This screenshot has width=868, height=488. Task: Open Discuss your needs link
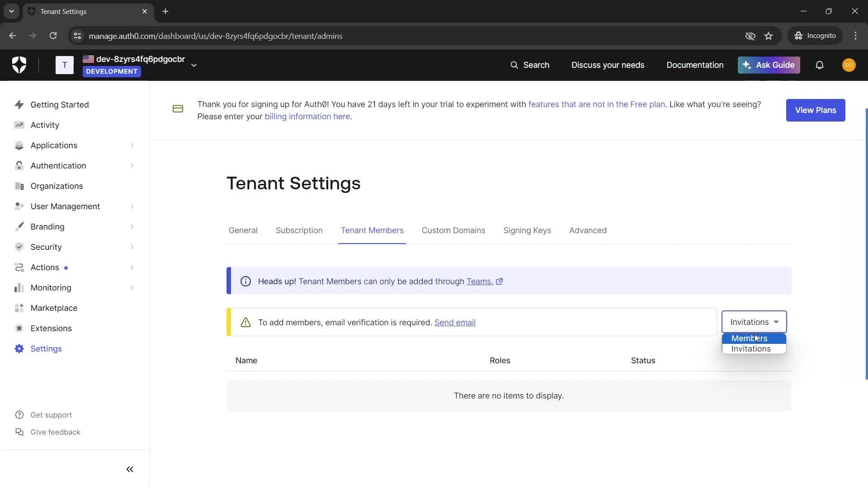click(x=608, y=65)
